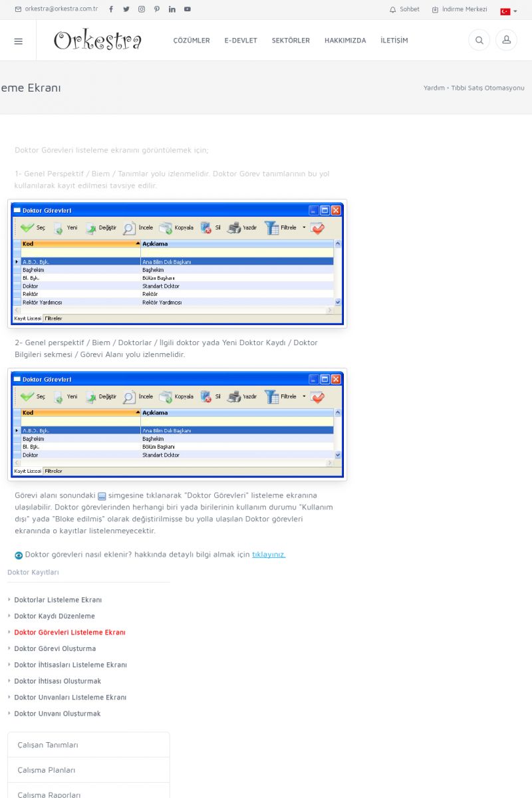Open the ÇÖZÜMLER menu
This screenshot has height=798, width=532.
192,41
